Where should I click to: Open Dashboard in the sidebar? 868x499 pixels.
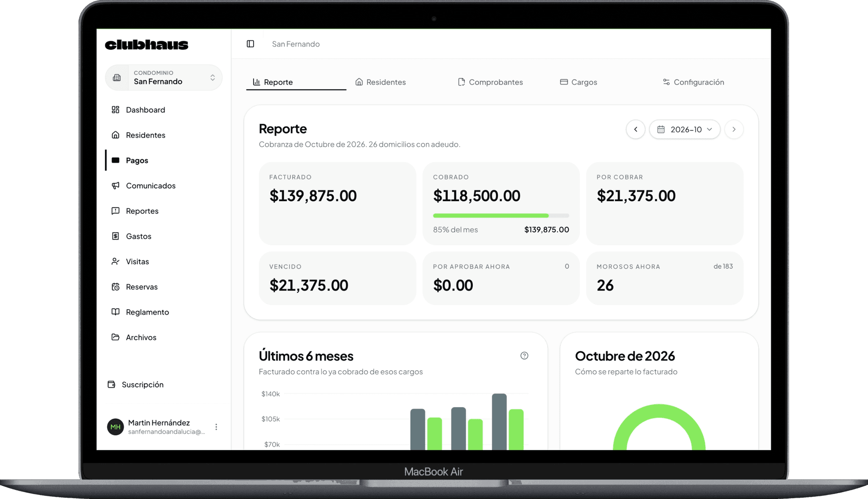[164, 110]
